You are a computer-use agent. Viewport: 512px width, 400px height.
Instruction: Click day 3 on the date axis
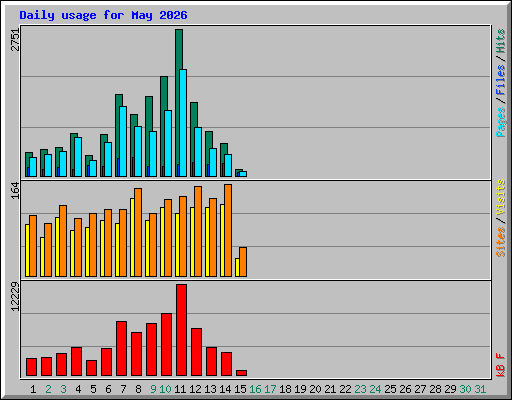pyautogui.click(x=63, y=389)
